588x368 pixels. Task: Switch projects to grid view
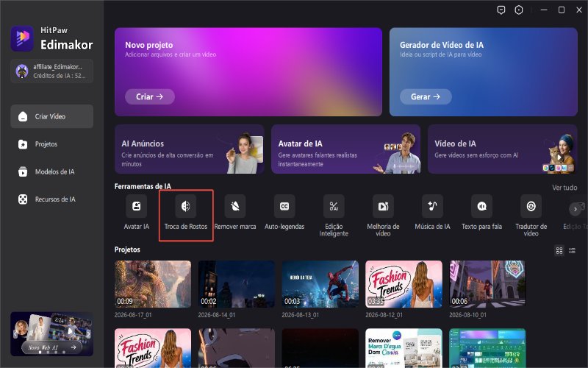pos(559,250)
